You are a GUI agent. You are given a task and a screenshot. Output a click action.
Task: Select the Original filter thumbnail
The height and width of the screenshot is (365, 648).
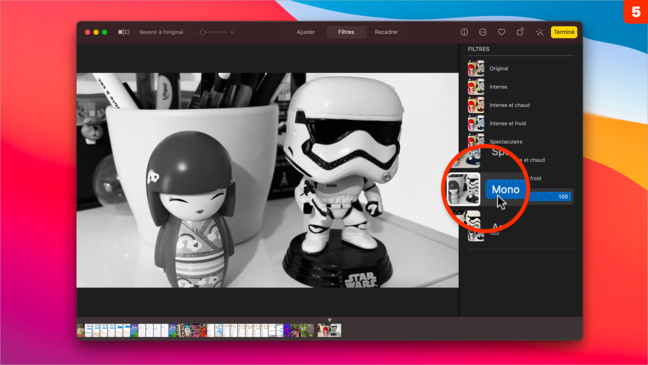click(476, 68)
